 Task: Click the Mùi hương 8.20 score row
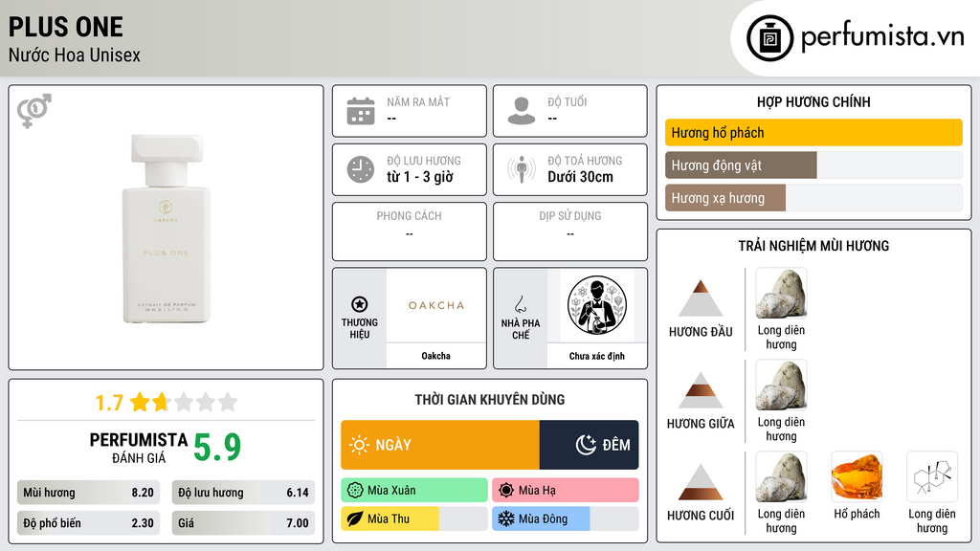point(88,493)
